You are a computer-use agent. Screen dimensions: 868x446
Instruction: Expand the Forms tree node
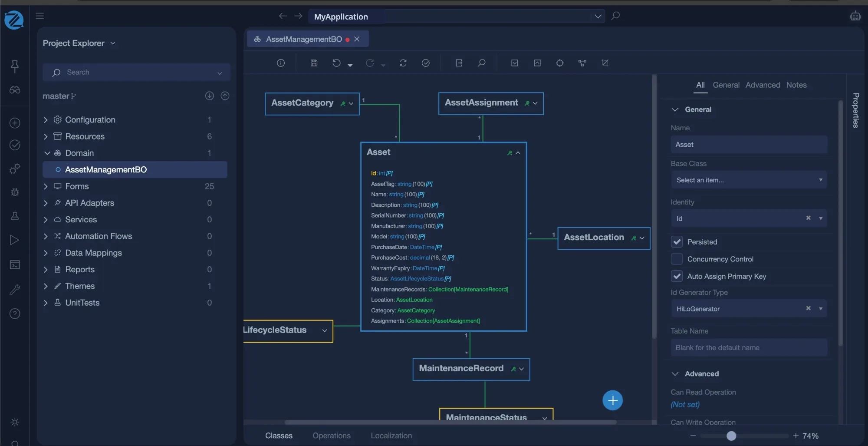click(46, 186)
